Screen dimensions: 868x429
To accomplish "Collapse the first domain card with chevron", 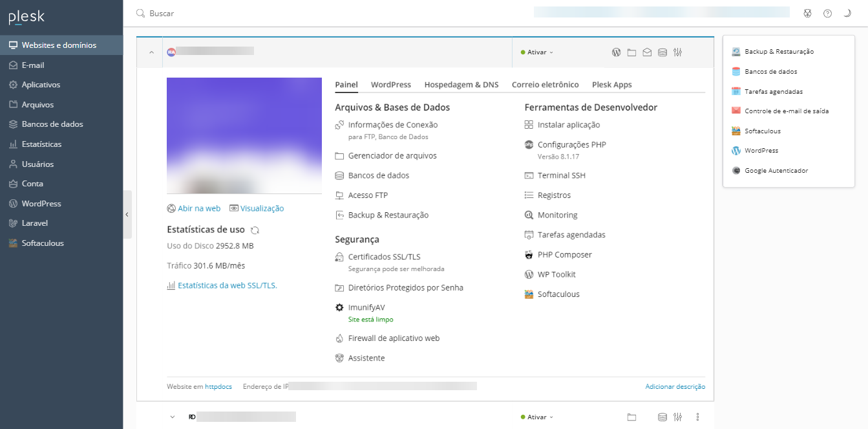I will coord(152,52).
